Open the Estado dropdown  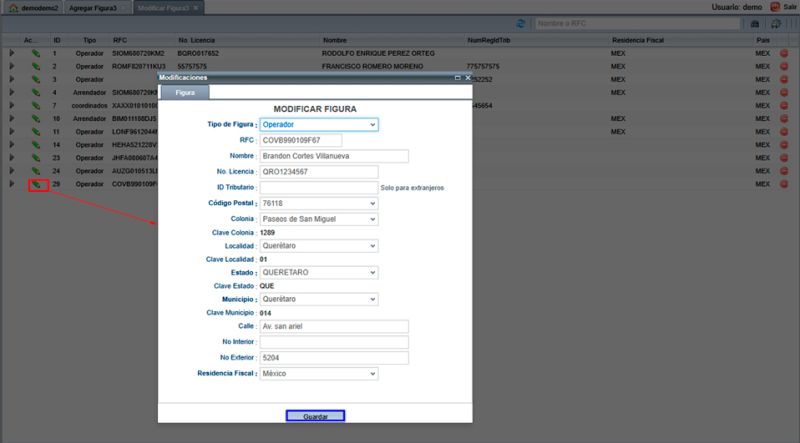point(318,272)
